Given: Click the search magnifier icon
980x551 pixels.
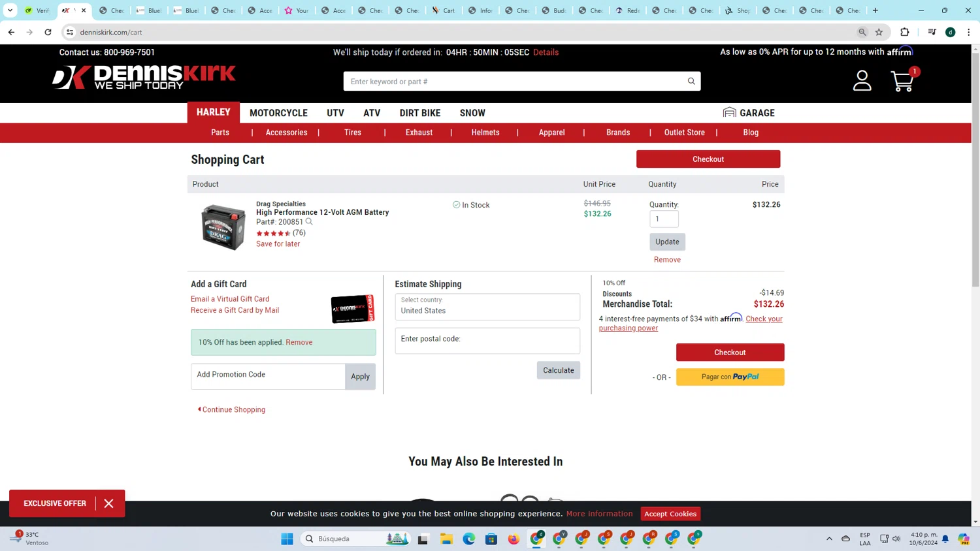Looking at the screenshot, I should pos(691,81).
